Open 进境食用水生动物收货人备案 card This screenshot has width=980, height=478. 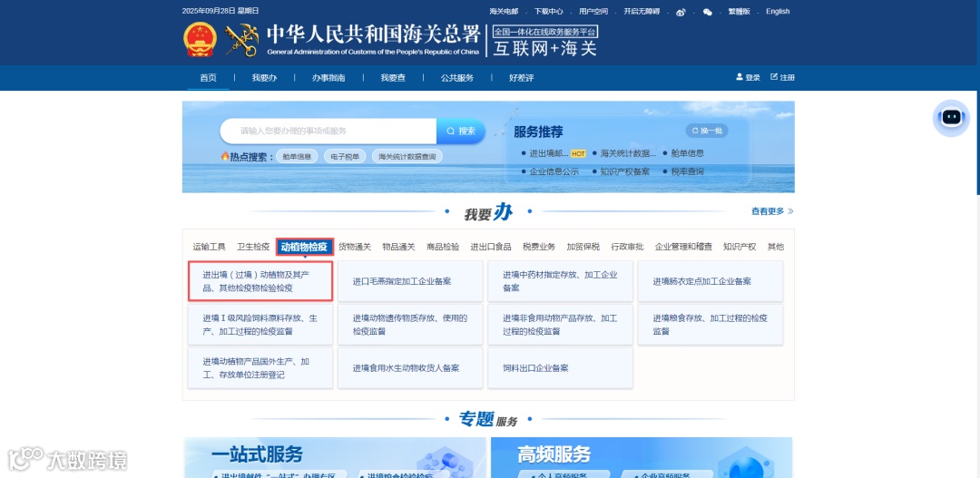pos(411,368)
